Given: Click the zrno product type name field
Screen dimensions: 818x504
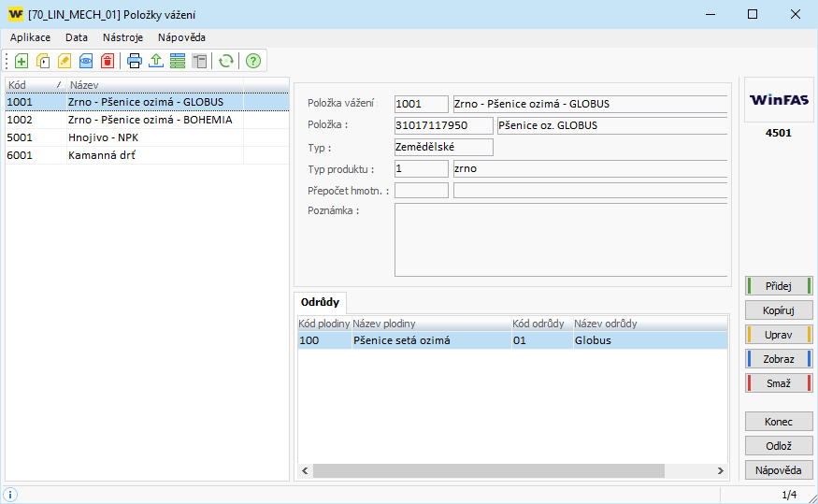Looking at the screenshot, I should click(x=590, y=168).
